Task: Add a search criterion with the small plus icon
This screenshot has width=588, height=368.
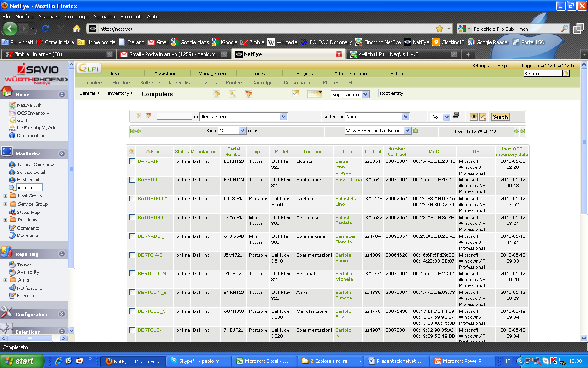Action: point(138,116)
